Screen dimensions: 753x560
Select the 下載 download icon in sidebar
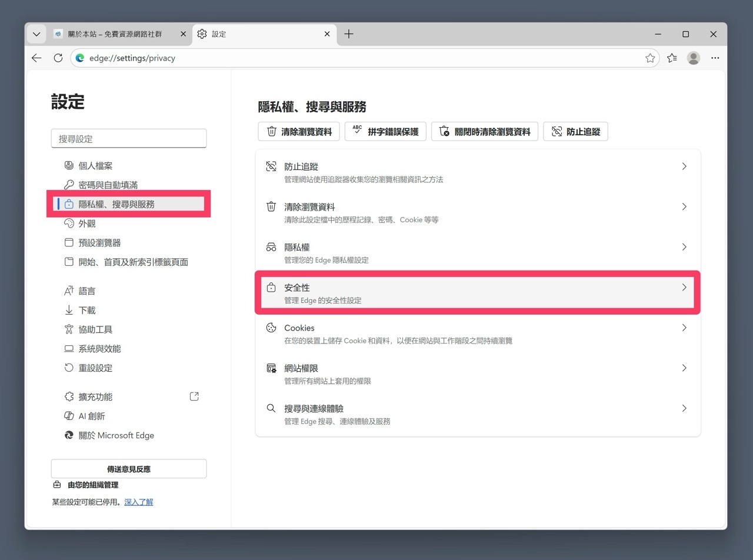[x=69, y=310]
